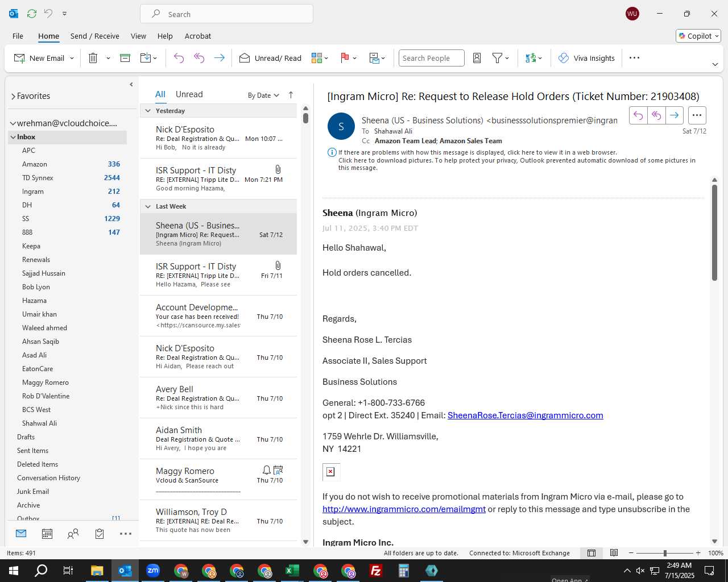The height and width of the screenshot is (582, 728).
Task: Click the Translate icon in ribbon
Action: click(531, 58)
